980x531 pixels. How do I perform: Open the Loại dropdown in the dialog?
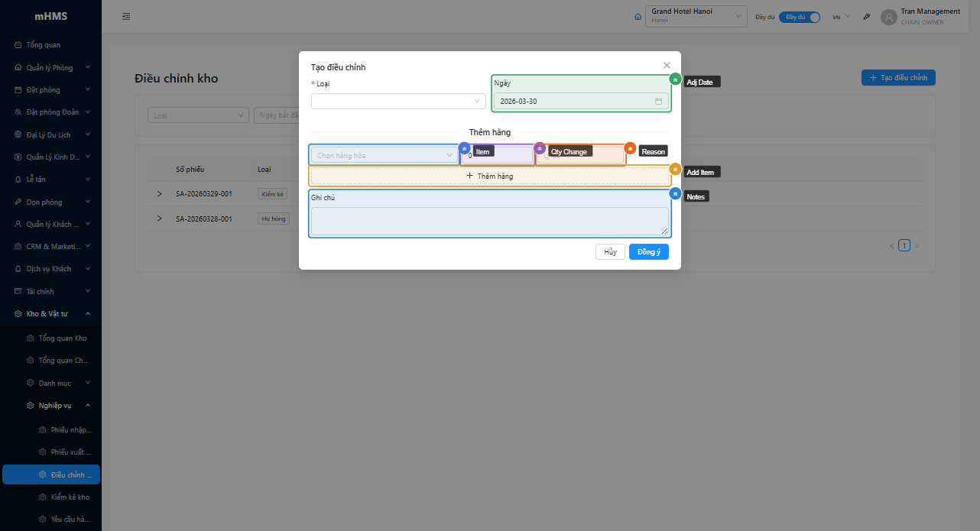pyautogui.click(x=398, y=101)
